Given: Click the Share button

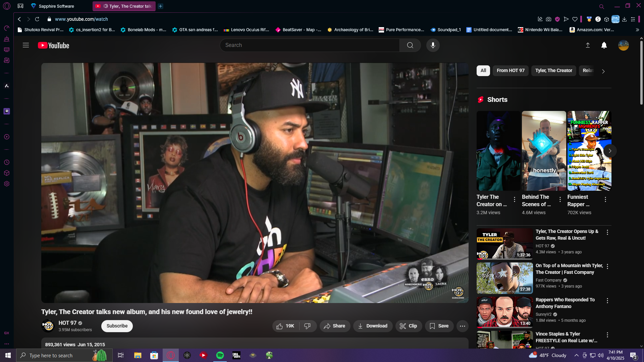Looking at the screenshot, I should click(334, 326).
